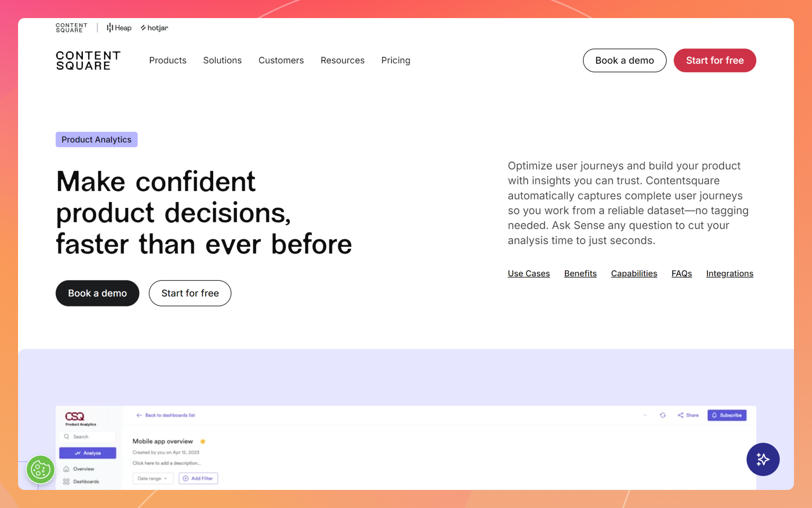Open the Heap brand link
This screenshot has height=508, width=812.
click(x=119, y=28)
